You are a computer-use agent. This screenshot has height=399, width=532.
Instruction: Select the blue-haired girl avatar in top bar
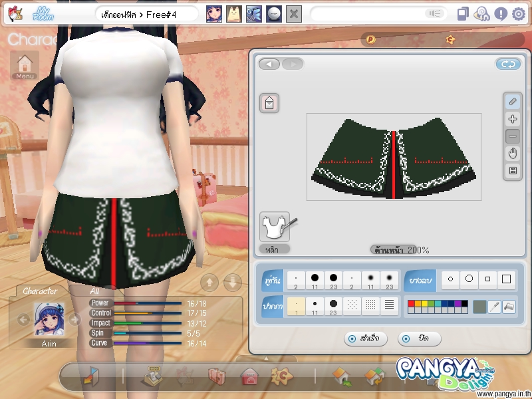[x=214, y=14]
